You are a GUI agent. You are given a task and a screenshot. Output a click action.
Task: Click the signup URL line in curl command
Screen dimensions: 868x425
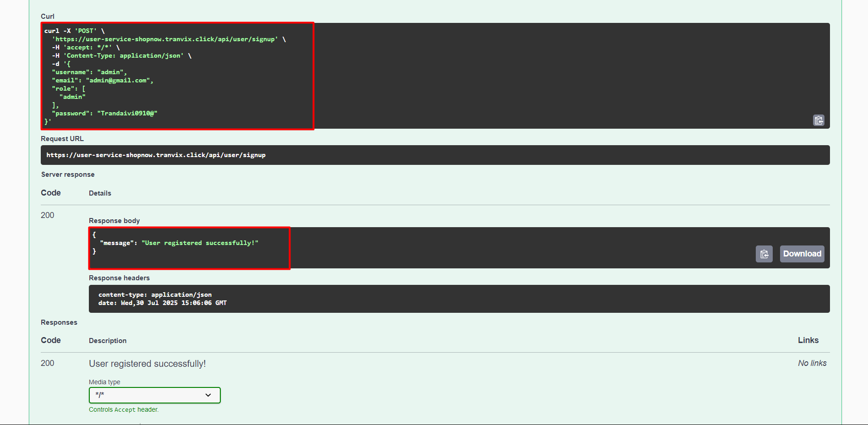tap(165, 39)
